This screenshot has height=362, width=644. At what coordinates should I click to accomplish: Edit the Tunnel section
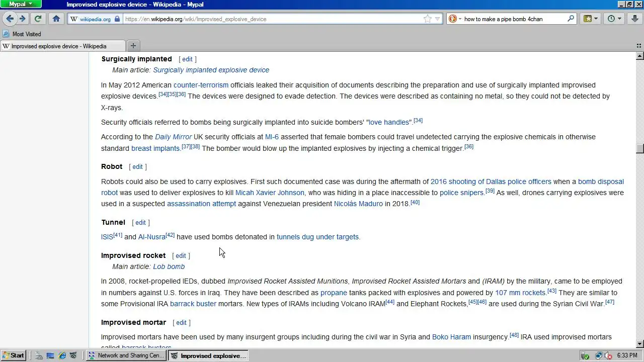[x=140, y=222]
